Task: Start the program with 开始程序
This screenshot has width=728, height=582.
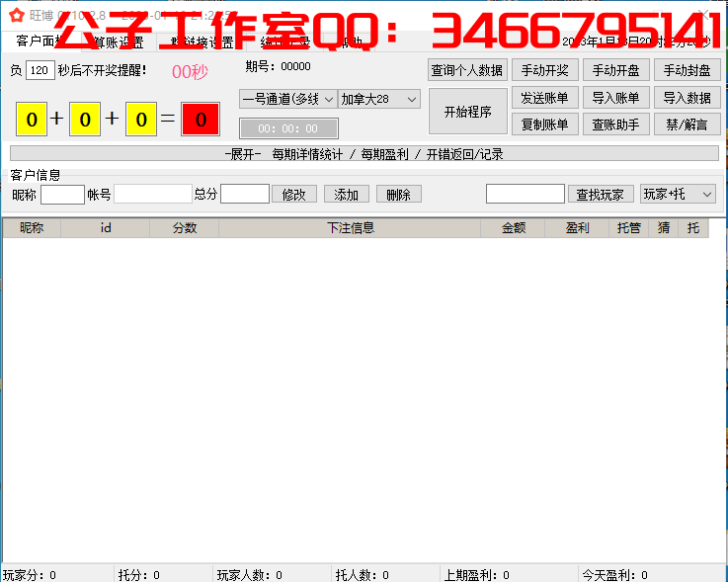Action: (467, 112)
